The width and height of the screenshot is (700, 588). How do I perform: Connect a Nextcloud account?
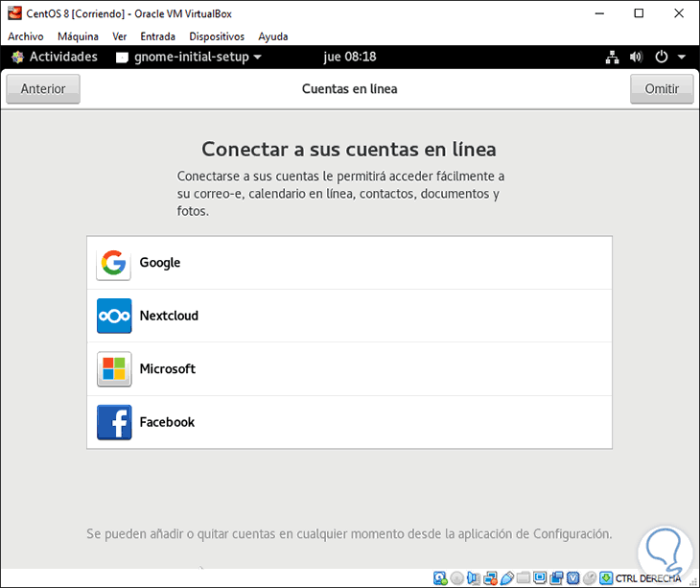(350, 316)
